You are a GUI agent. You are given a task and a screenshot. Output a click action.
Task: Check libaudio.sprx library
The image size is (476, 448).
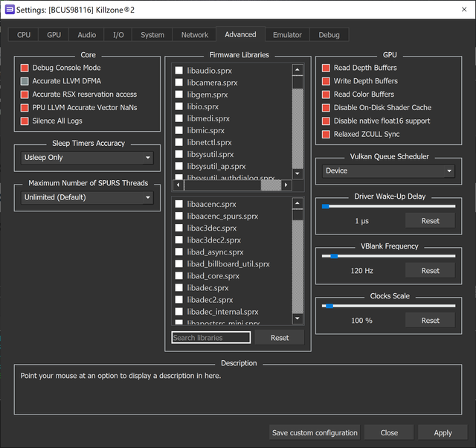pos(179,71)
